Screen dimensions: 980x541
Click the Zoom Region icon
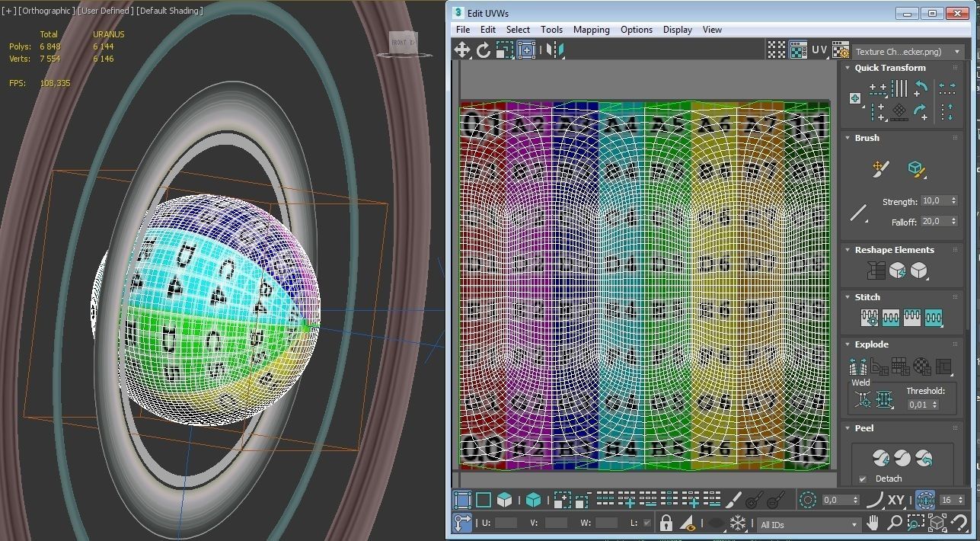(x=916, y=523)
